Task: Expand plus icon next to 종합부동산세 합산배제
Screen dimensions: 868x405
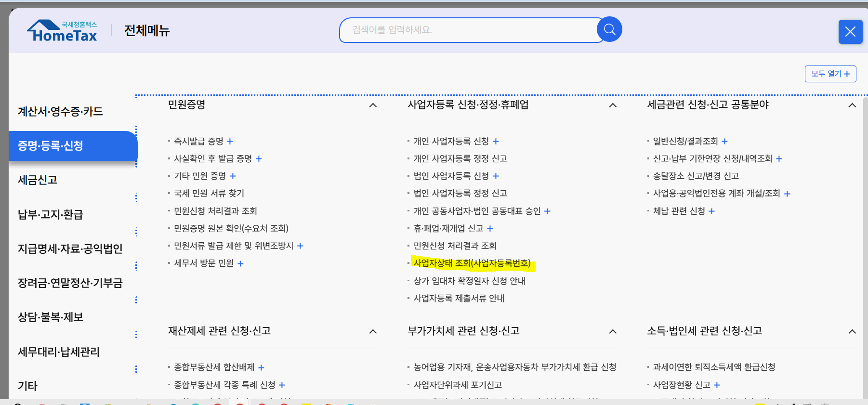Action: point(261,367)
